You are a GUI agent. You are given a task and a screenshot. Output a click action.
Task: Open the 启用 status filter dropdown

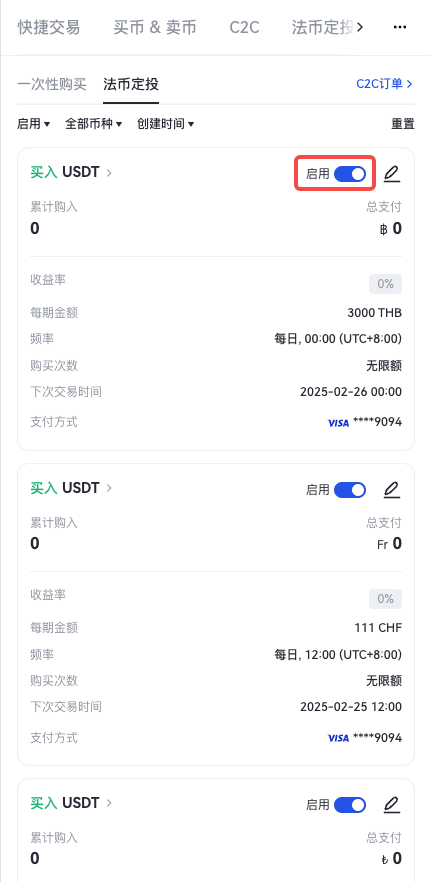coord(34,124)
